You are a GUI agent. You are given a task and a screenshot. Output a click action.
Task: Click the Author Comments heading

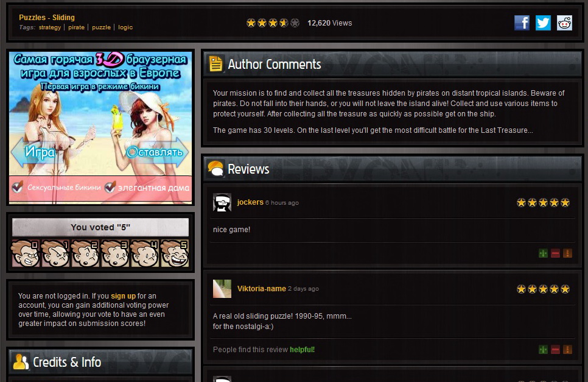coord(275,64)
